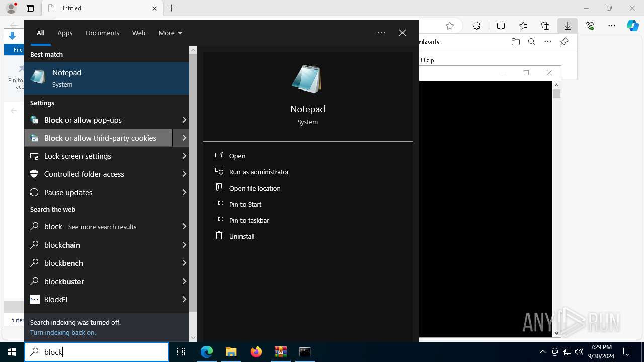The width and height of the screenshot is (644, 362).
Task: Open Edge Downloads arrow icon
Action: pyautogui.click(x=567, y=26)
